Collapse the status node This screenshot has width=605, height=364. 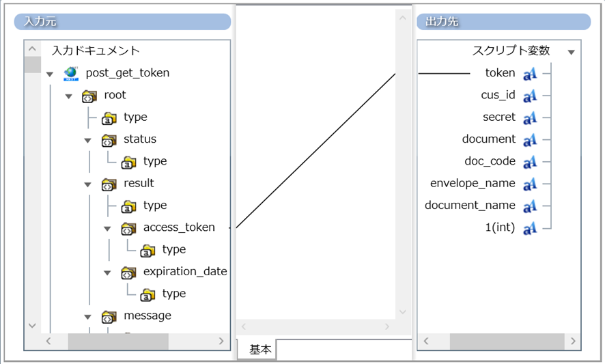point(87,140)
